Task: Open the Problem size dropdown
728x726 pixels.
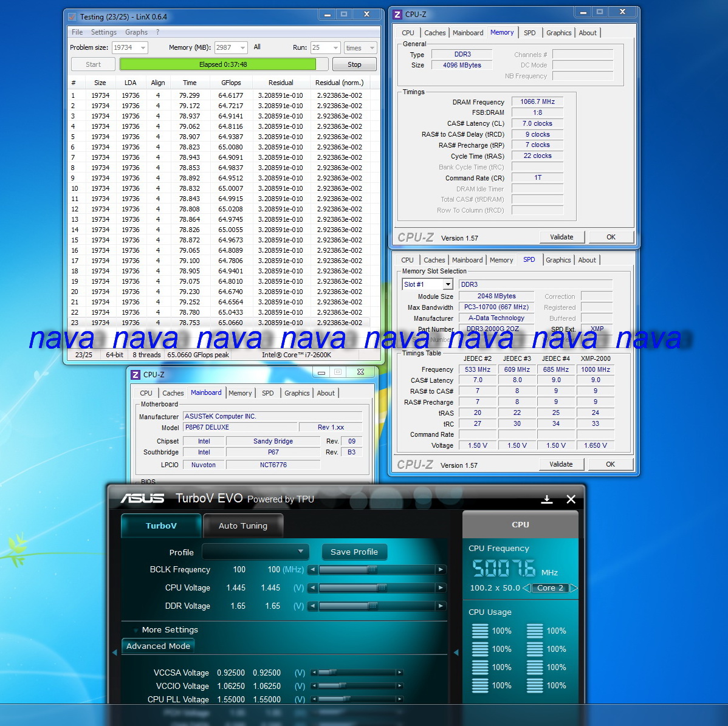Action: tap(143, 48)
